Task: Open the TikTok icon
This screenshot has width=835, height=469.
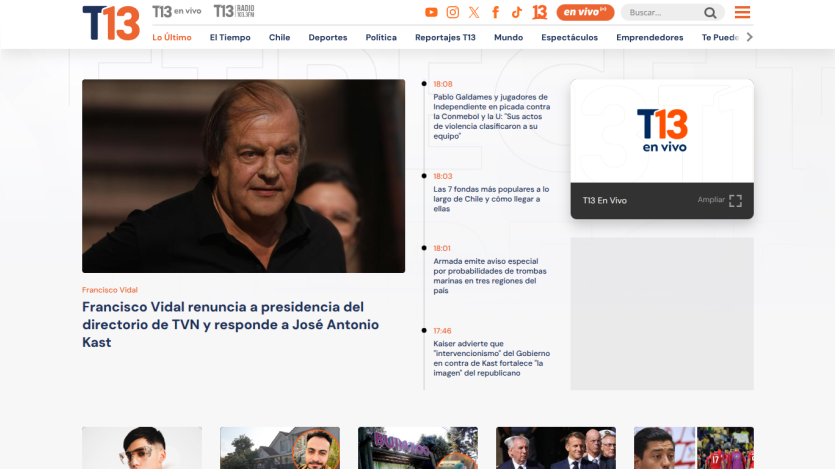Action: [517, 12]
